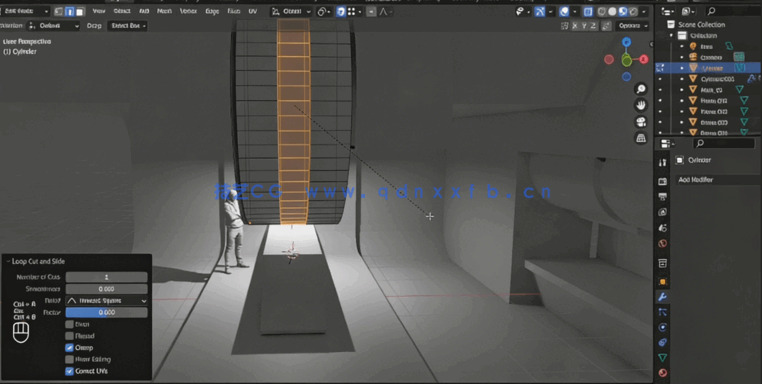762x384 pixels.
Task: Click the zoom magnifier navigation icon
Action: tap(641, 88)
